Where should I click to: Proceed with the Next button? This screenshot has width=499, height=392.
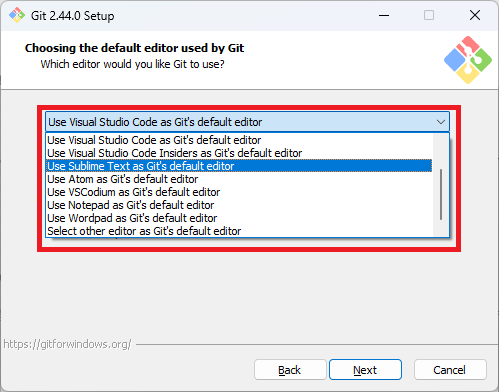pyautogui.click(x=365, y=370)
